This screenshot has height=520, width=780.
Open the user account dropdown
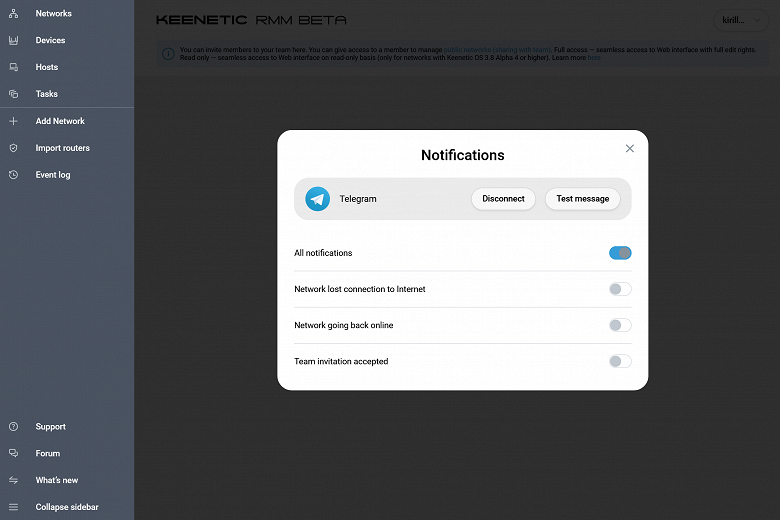click(x=741, y=20)
